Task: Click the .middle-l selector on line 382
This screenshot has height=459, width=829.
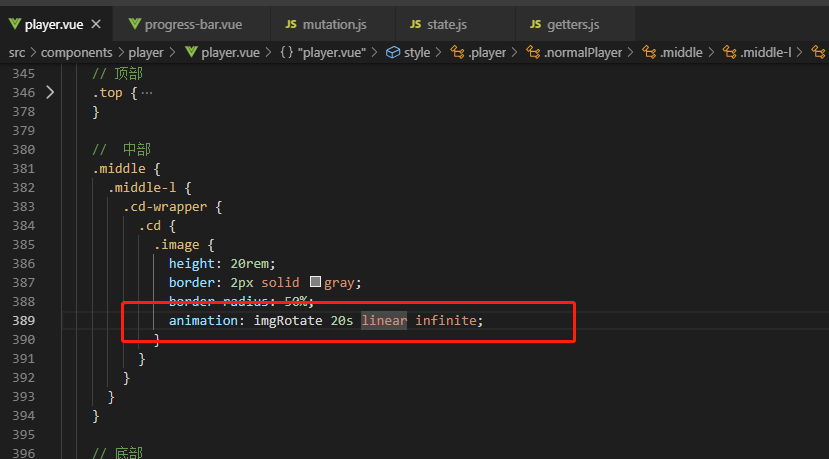Action: (x=142, y=188)
